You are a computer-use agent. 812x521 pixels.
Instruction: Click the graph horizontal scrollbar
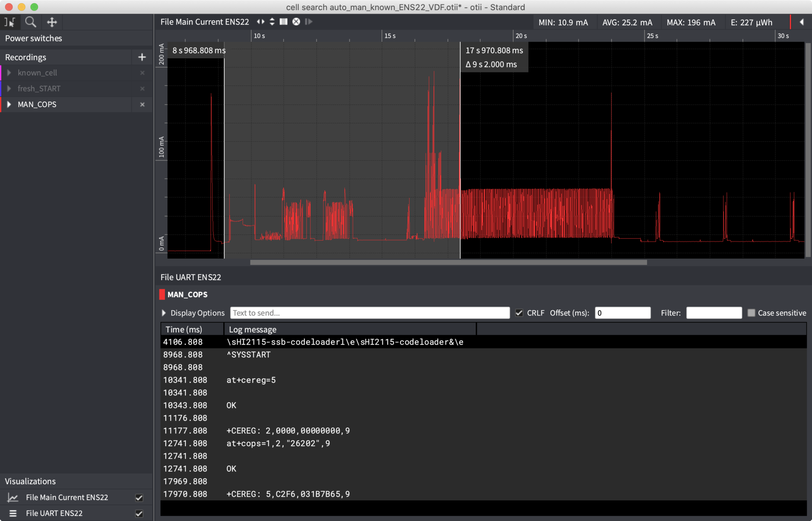tap(448, 262)
